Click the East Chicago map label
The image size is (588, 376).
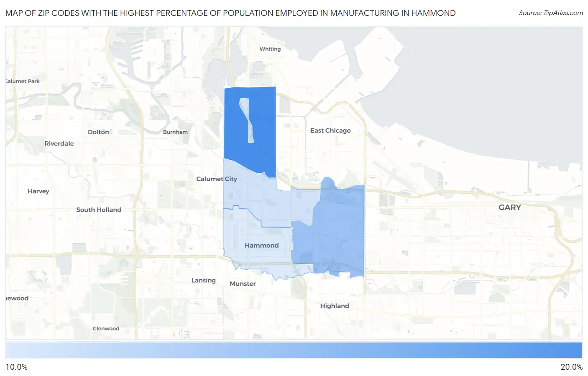point(330,130)
